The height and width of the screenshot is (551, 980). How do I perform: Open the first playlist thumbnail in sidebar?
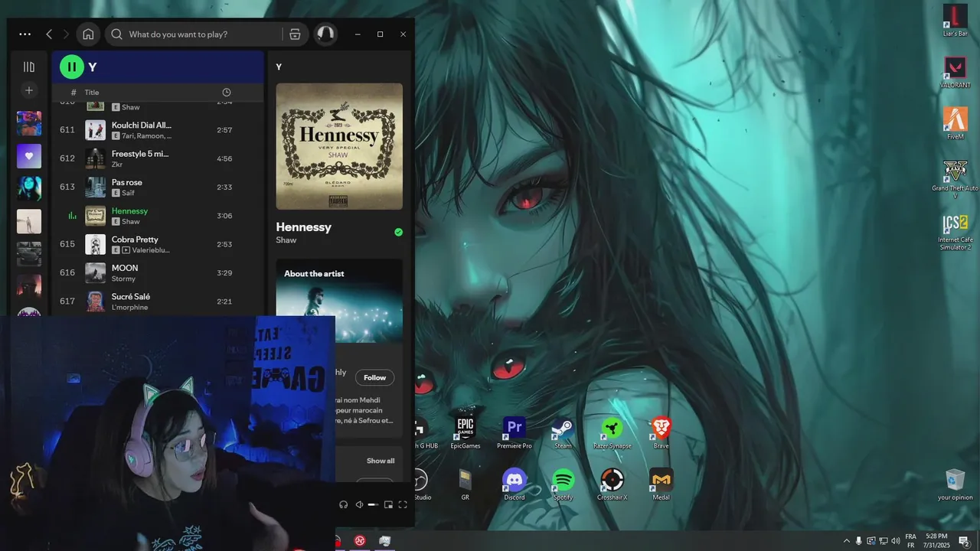29,123
